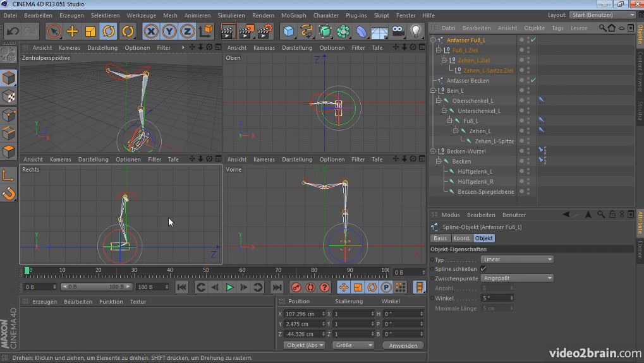
Task: Collapse the Becken-Wurzel hierarchy
Action: click(x=433, y=151)
